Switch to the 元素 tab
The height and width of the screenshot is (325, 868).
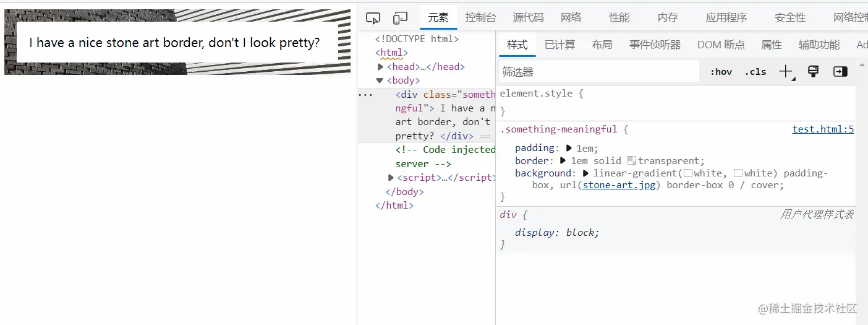(x=438, y=17)
